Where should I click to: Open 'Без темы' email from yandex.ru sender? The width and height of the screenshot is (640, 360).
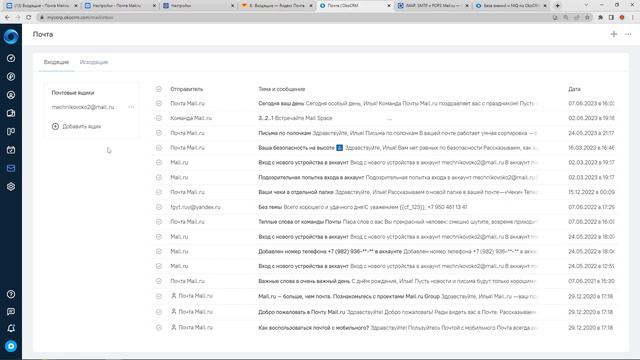[385, 207]
